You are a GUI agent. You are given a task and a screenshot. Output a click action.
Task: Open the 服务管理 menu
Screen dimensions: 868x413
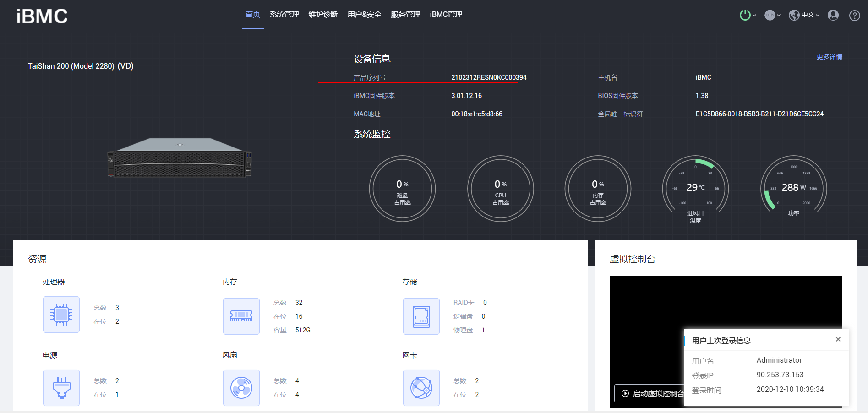click(406, 15)
